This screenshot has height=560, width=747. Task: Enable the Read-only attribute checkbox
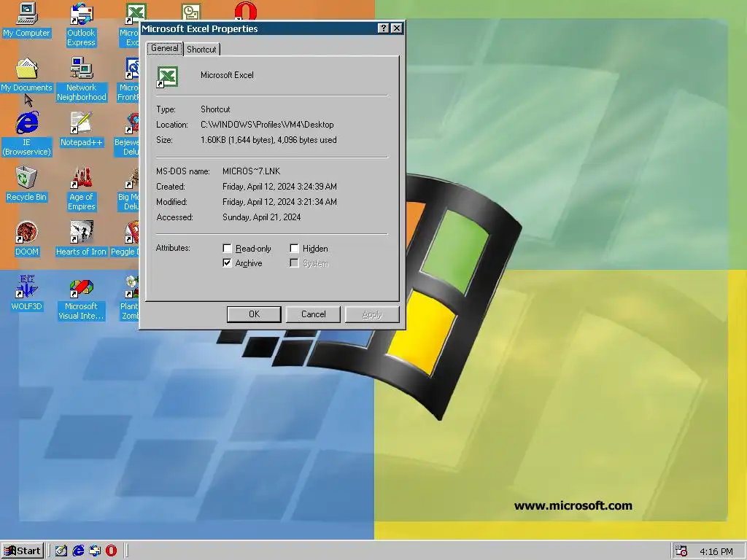click(x=228, y=249)
